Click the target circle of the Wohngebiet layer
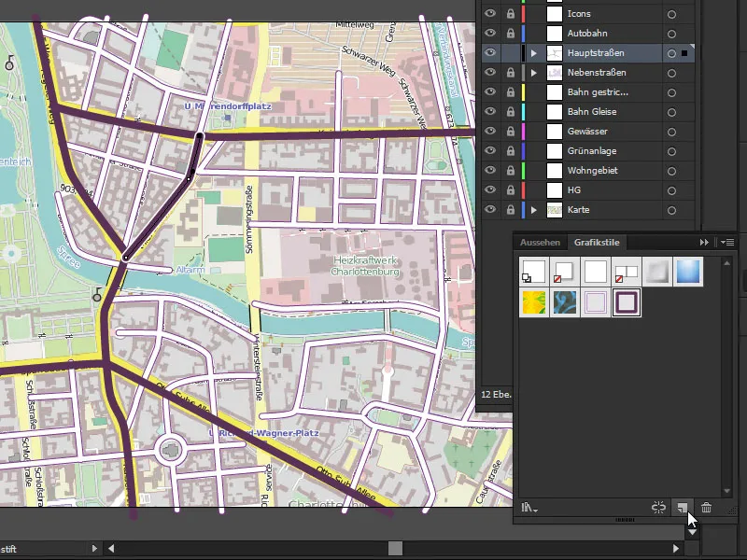747x560 pixels. tap(671, 171)
